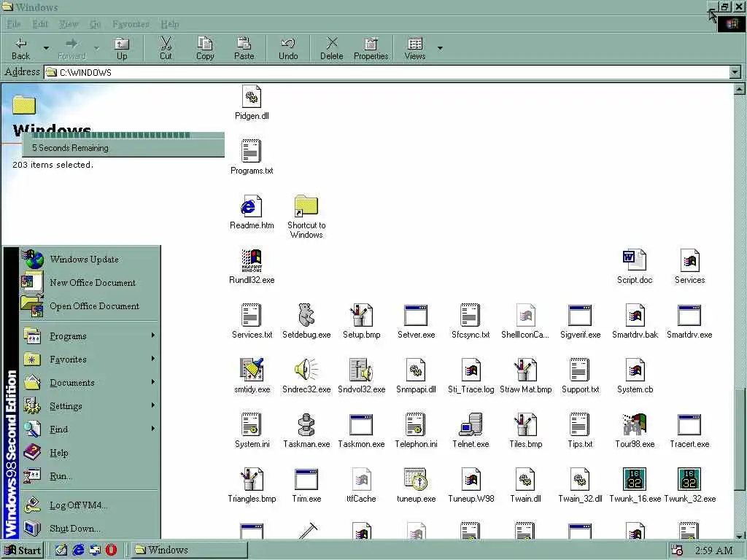This screenshot has height=560, width=747.
Task: Select the Setup.bmp file icon
Action: pyautogui.click(x=361, y=315)
